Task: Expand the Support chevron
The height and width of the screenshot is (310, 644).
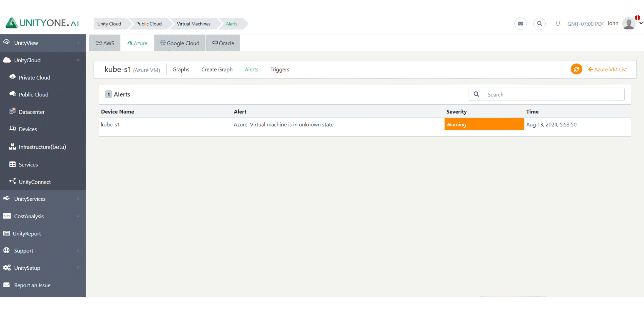Action: (x=78, y=251)
